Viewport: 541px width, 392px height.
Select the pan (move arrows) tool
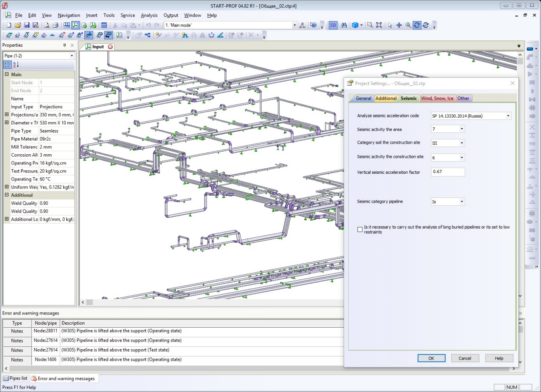399,25
